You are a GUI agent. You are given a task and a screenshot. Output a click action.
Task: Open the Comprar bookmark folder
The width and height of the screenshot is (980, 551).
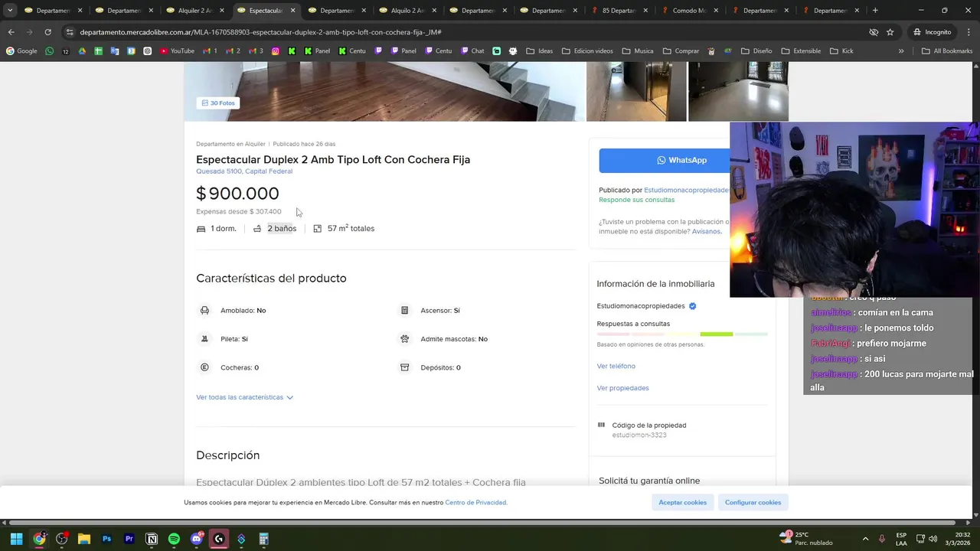click(680, 51)
